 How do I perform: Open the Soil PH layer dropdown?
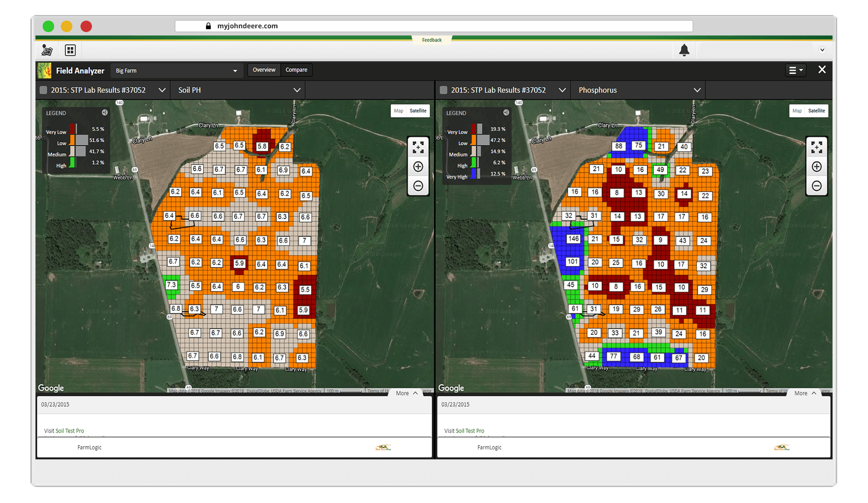pyautogui.click(x=238, y=90)
